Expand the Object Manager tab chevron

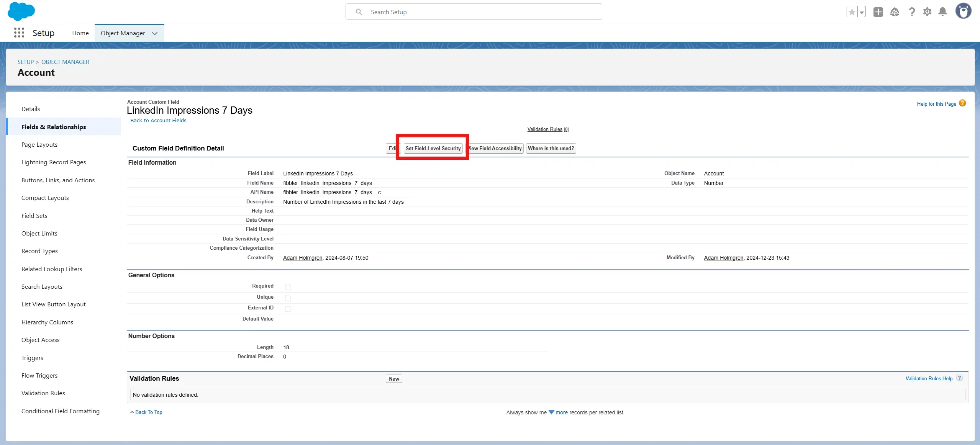coord(155,33)
